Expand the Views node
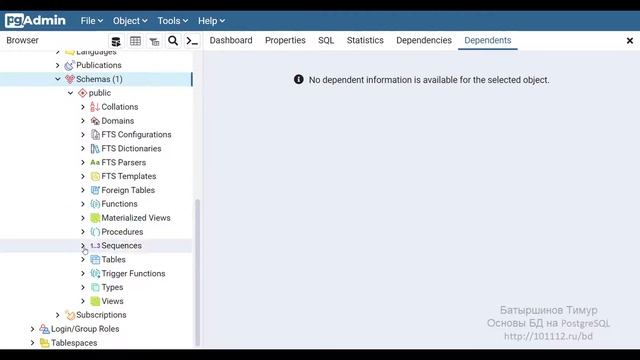Image resolution: width=640 pixels, height=360 pixels. (x=83, y=301)
